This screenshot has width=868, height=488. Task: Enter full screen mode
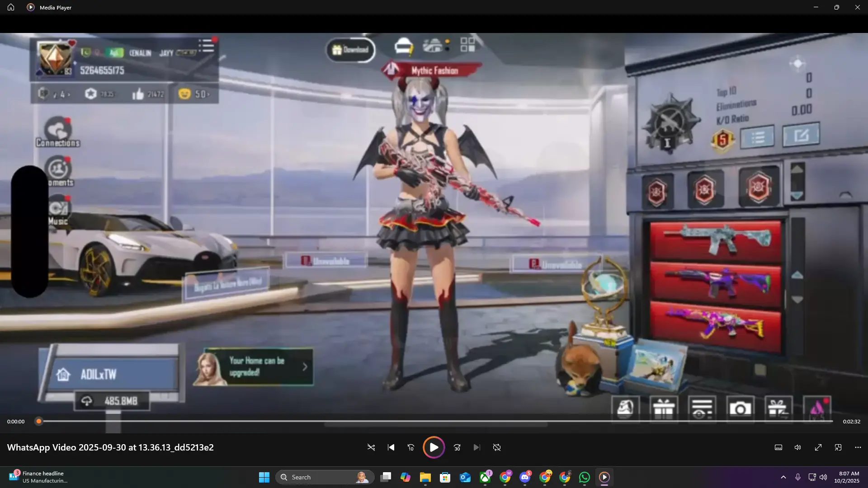click(818, 447)
